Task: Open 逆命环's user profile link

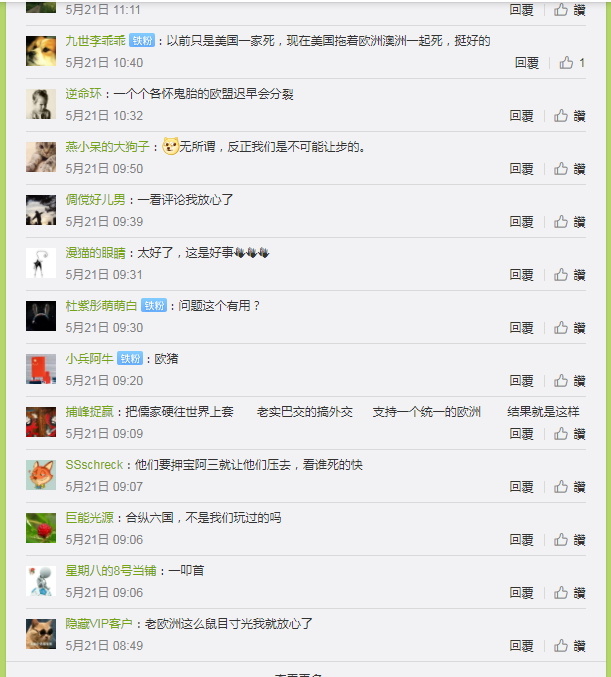Action: click(x=83, y=94)
